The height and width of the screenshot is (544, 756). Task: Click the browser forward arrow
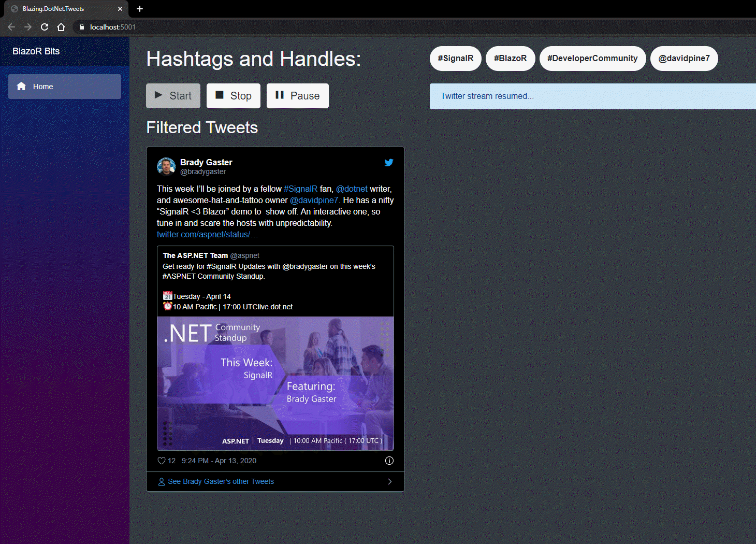pyautogui.click(x=28, y=27)
